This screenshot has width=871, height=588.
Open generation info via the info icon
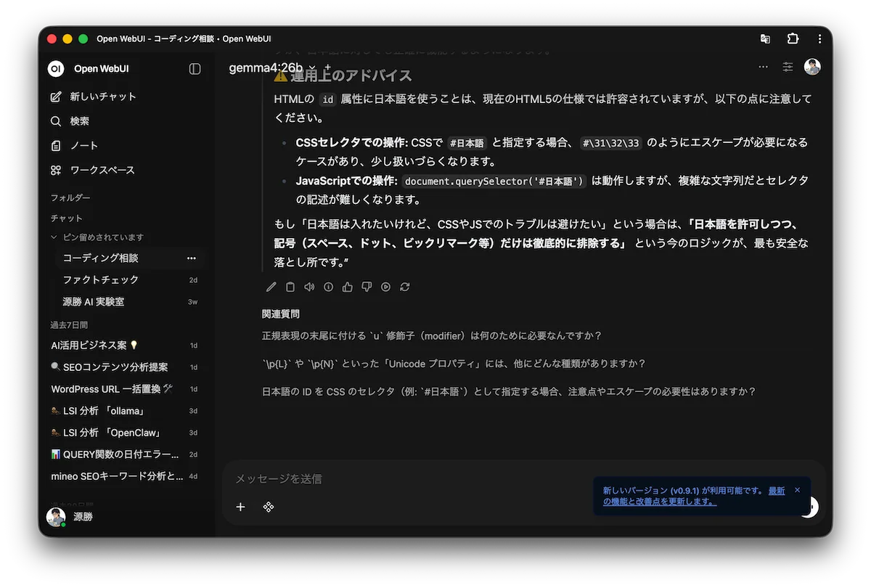coord(327,287)
